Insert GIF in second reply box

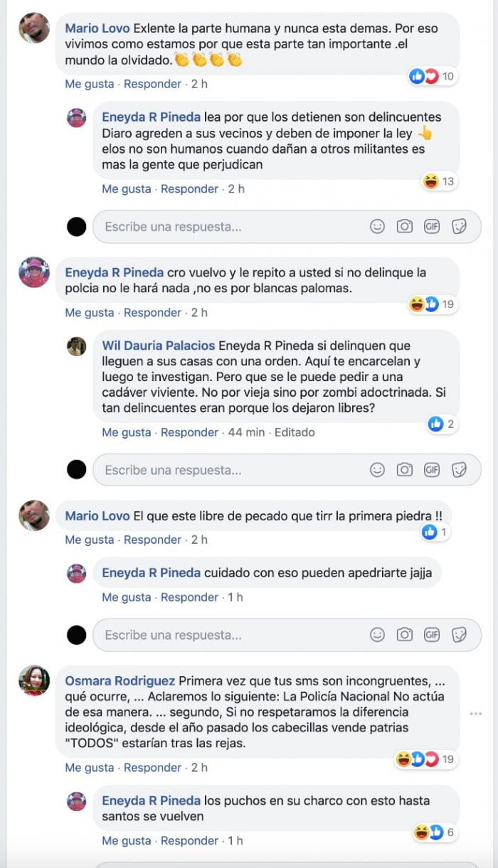[432, 470]
